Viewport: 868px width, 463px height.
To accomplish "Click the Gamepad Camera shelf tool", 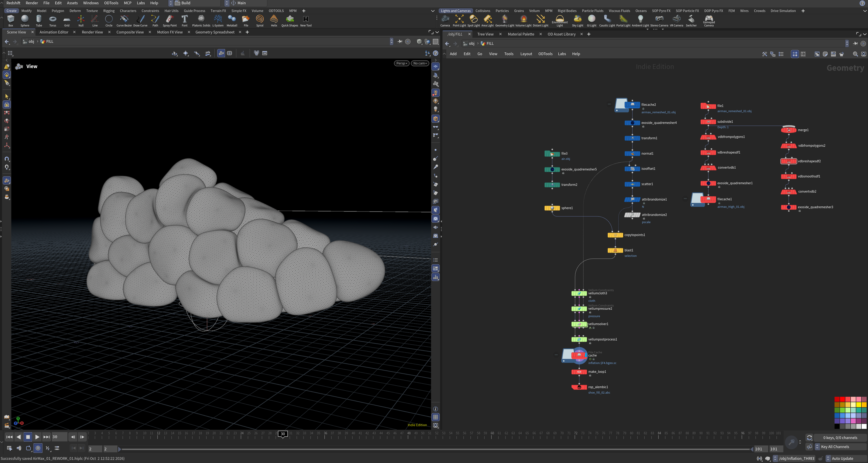I will (709, 21).
